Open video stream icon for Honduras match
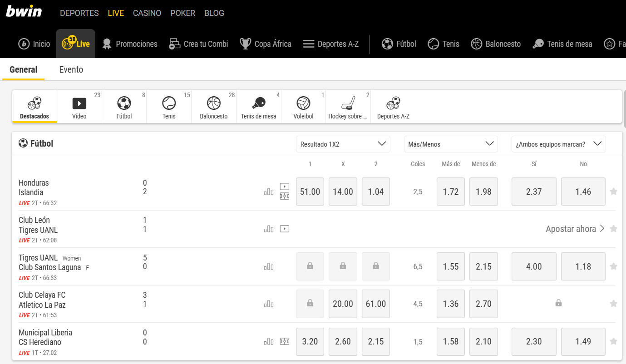This screenshot has height=364, width=626. [285, 187]
